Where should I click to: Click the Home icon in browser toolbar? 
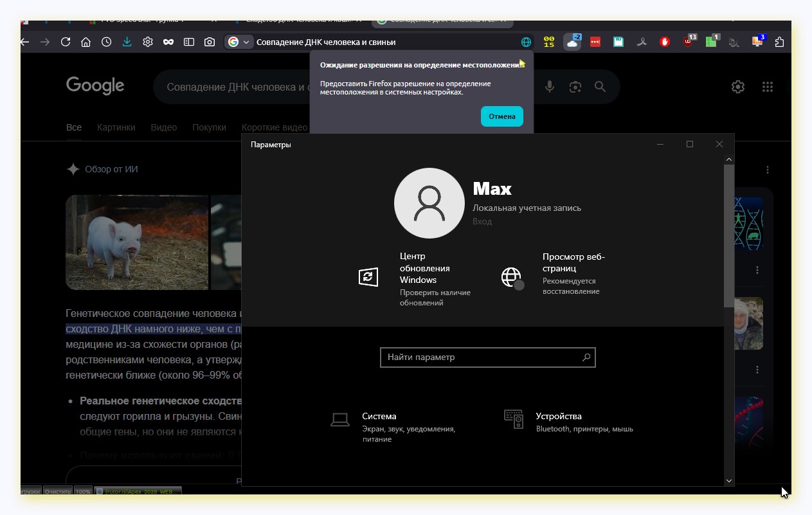click(86, 42)
